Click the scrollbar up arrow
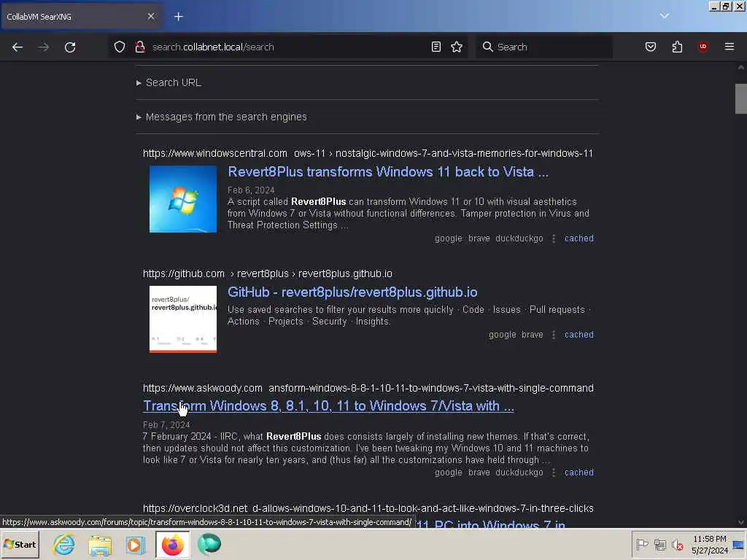 pos(741,68)
